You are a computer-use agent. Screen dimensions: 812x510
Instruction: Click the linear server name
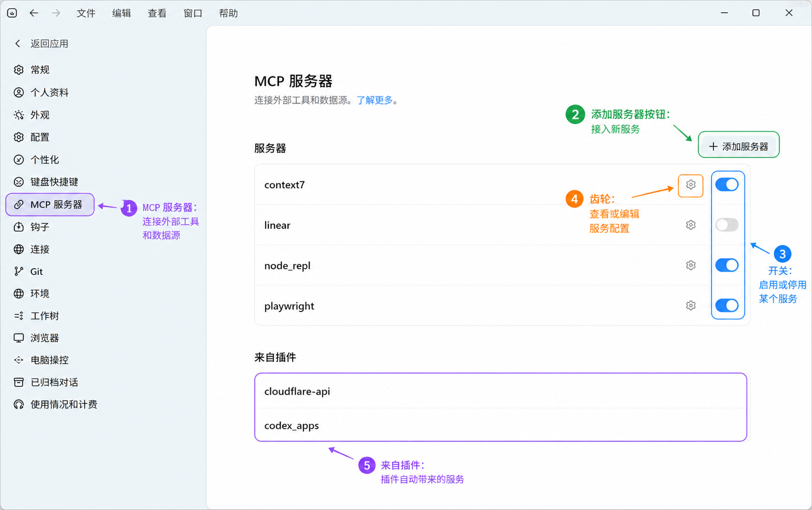coord(277,225)
